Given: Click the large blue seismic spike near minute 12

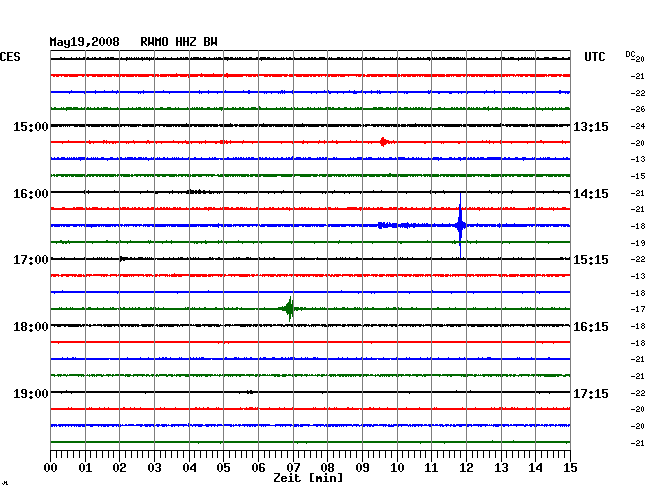Looking at the screenshot, I should [460, 225].
